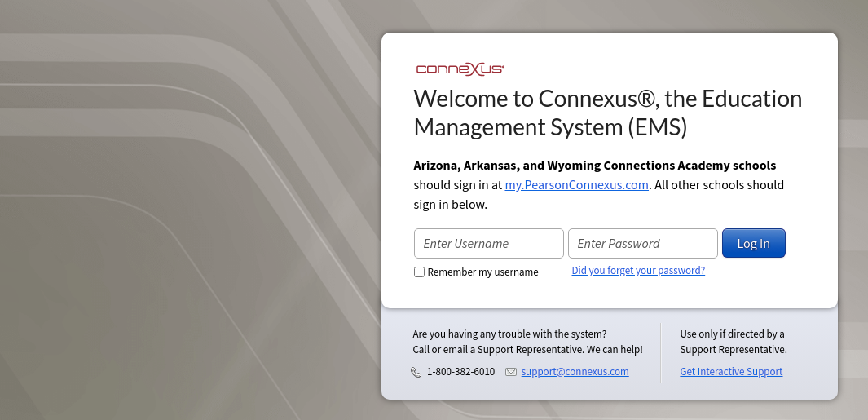Open the Get Interactive Support link
The image size is (868, 420).
coord(731,372)
